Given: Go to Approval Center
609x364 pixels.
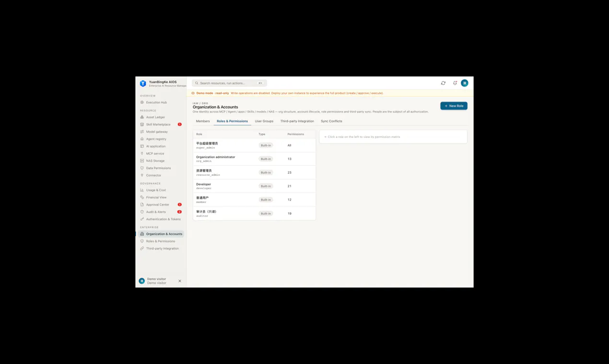Looking at the screenshot, I should (161, 205).
